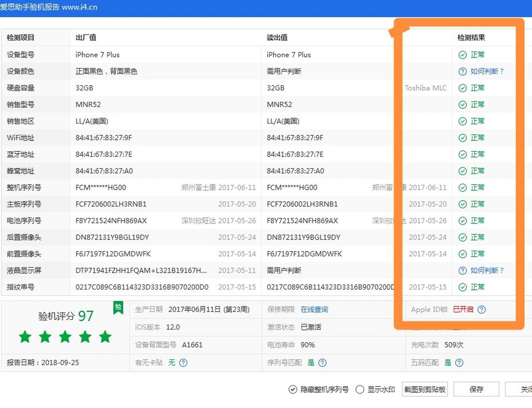Click the check icon in 销售地区 row

tap(462, 121)
